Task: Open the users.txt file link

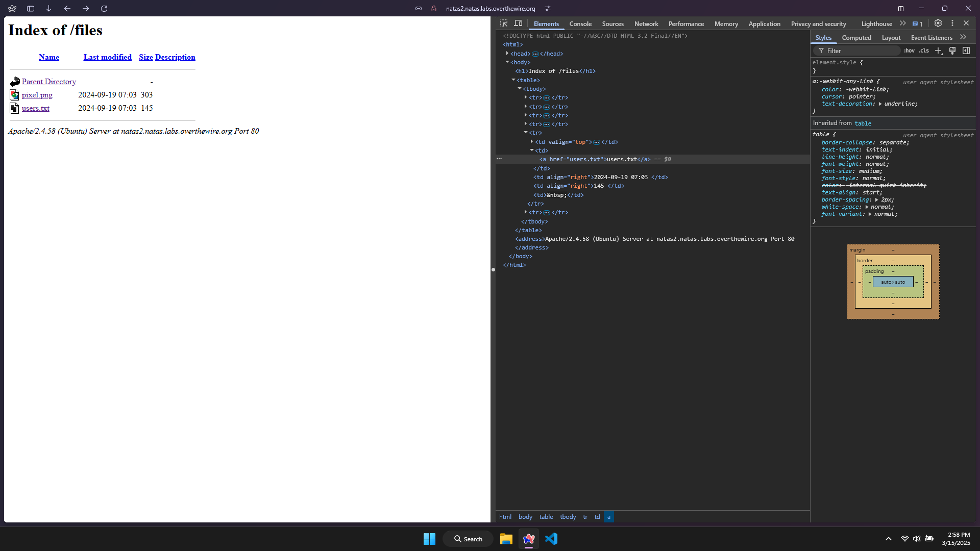Action: click(x=36, y=108)
